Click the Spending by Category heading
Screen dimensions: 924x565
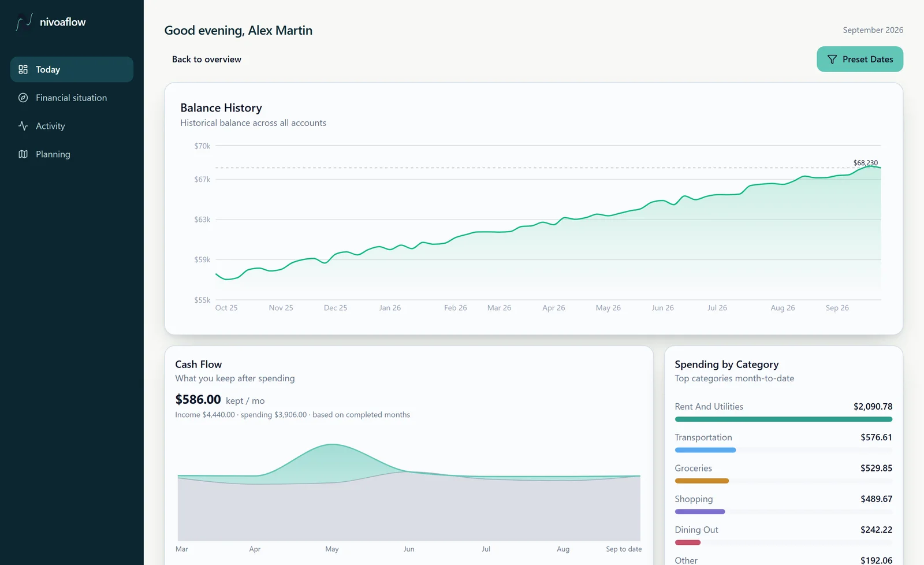coord(726,365)
